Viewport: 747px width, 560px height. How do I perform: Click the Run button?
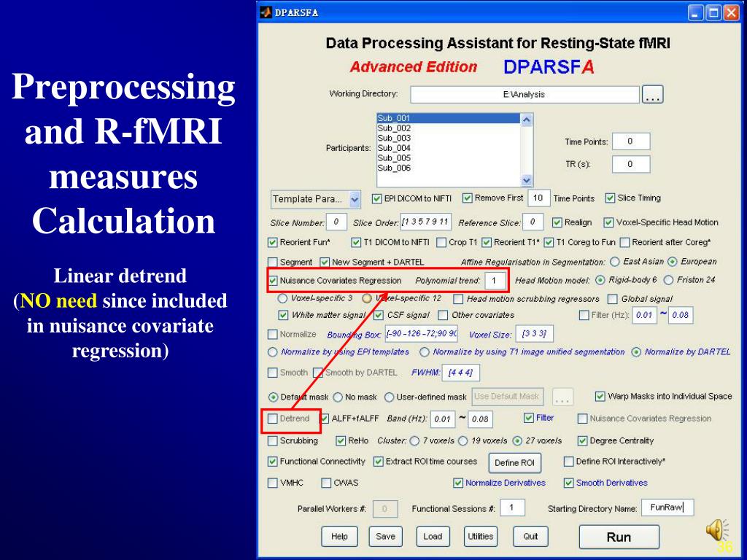619,537
